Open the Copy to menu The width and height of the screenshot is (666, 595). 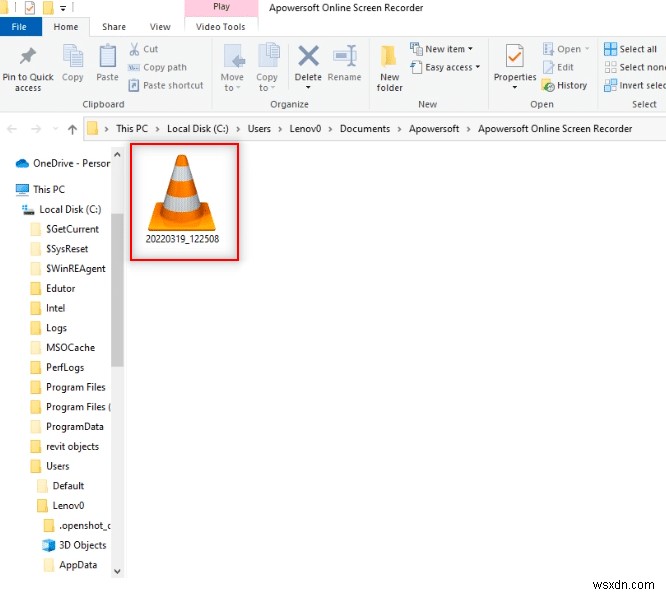tap(267, 68)
